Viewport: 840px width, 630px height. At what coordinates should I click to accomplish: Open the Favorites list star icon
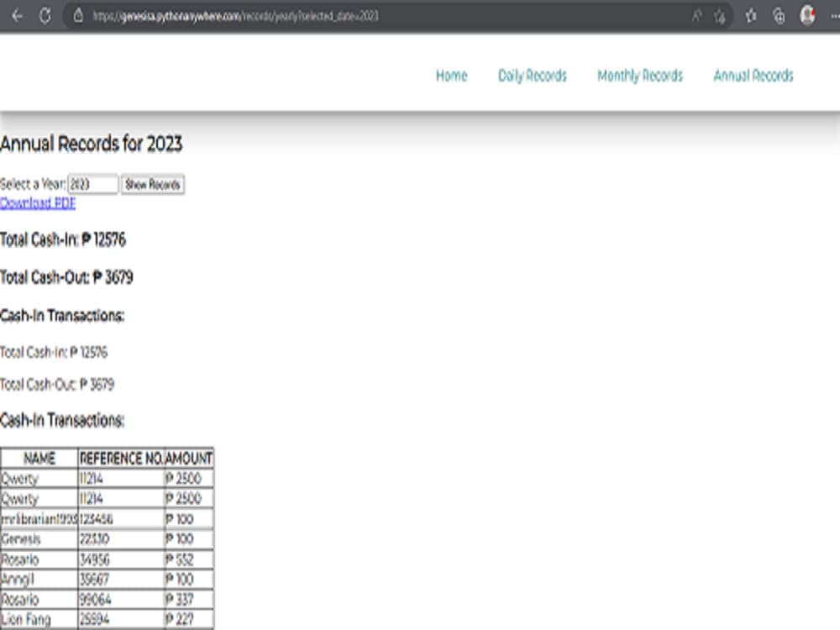point(751,16)
